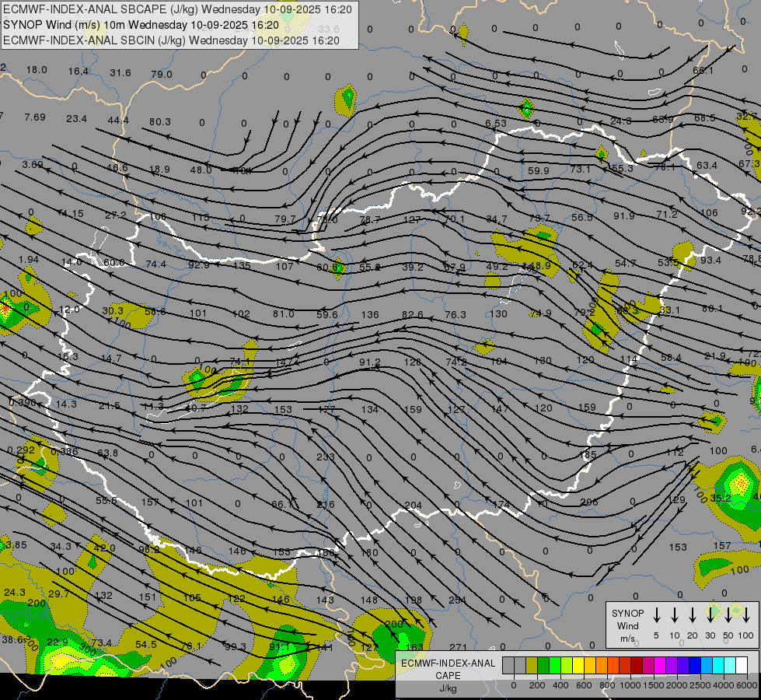This screenshot has height=700, width=761.
Task: Click the ECMWF-INDEX-ANAL CAPE J/kg legend label
Action: pyautogui.click(x=448, y=675)
